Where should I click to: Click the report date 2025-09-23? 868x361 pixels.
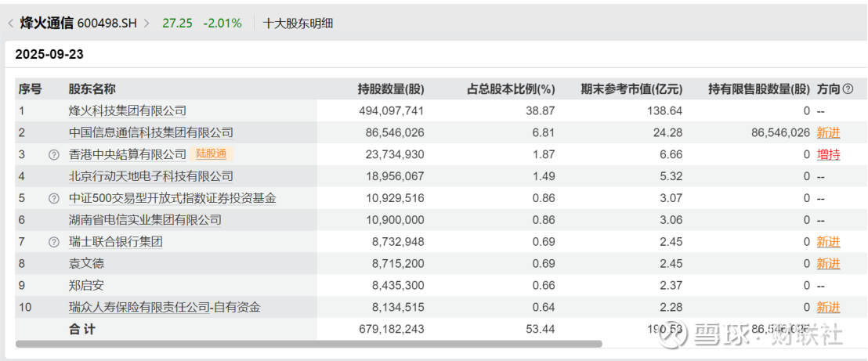coord(49,54)
